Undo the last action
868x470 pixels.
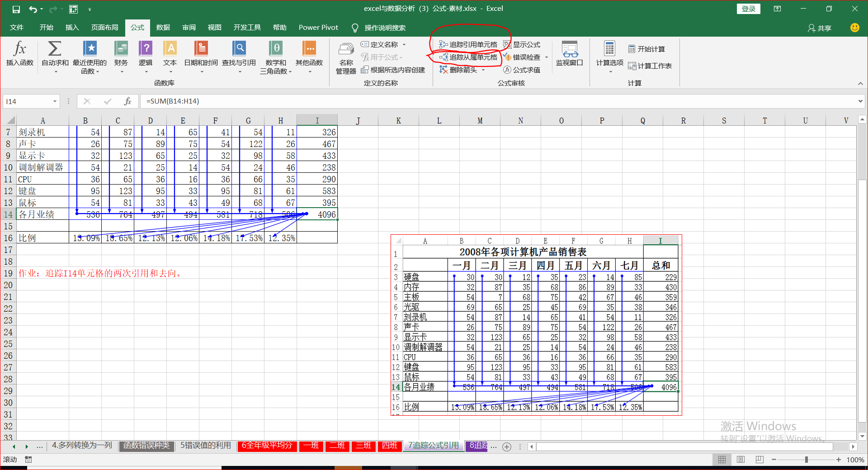[33, 9]
